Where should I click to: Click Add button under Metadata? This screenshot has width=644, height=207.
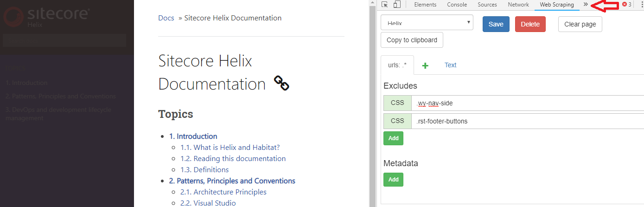393,180
